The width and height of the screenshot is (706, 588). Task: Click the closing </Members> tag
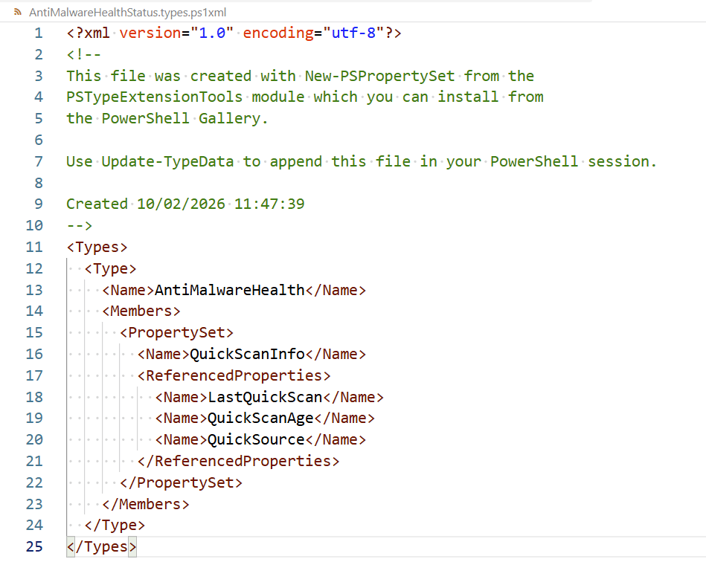click(x=145, y=504)
